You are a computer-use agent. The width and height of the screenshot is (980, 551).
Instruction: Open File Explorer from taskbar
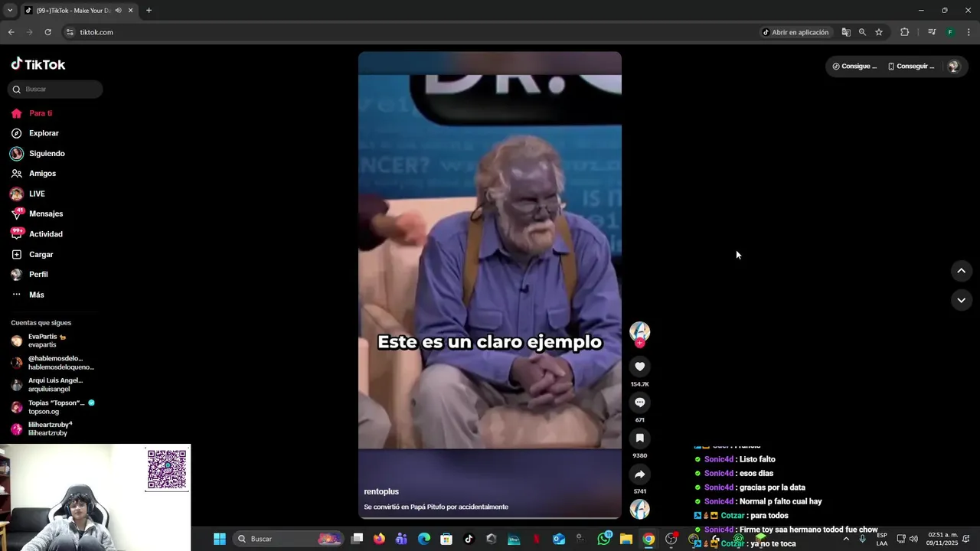tap(626, 539)
